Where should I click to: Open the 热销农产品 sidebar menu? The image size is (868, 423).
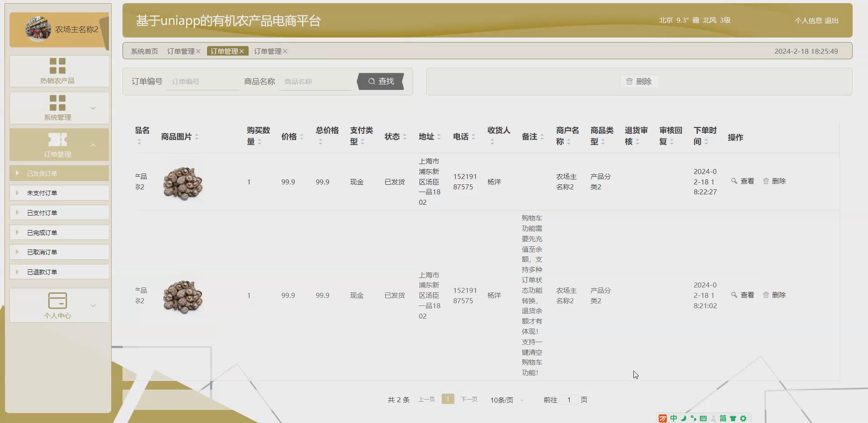(x=59, y=71)
